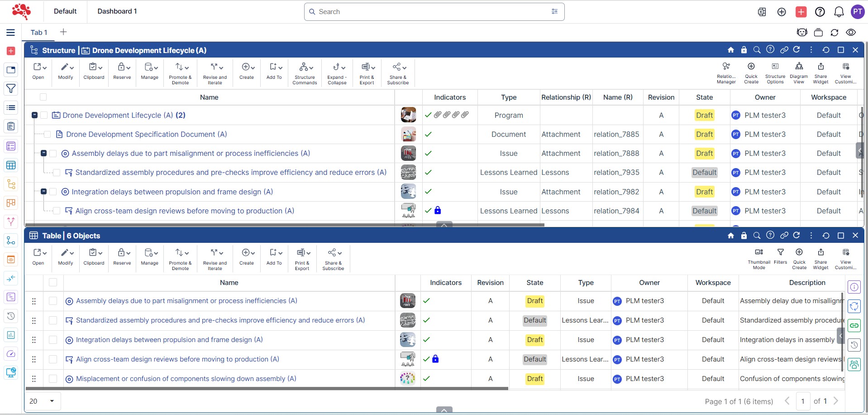Switch to Thumbnail Mode in Table widget

[758, 258]
